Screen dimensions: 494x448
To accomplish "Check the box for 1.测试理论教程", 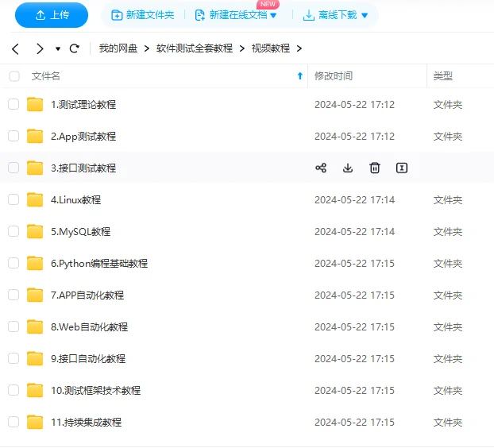I will click(x=14, y=104).
